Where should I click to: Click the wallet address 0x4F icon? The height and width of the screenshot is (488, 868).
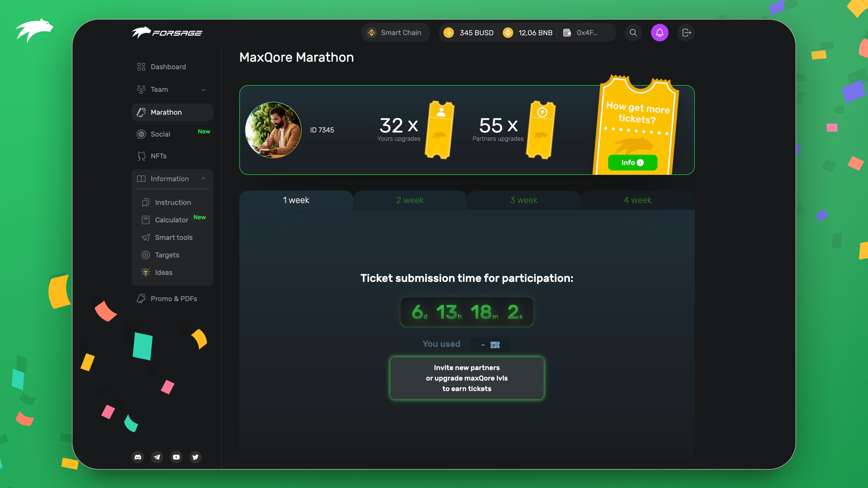coord(567,33)
